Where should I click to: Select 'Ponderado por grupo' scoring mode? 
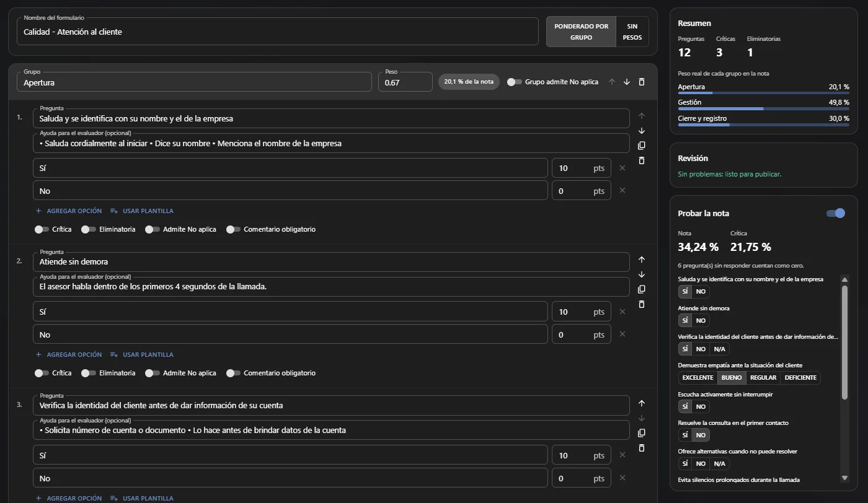(581, 32)
